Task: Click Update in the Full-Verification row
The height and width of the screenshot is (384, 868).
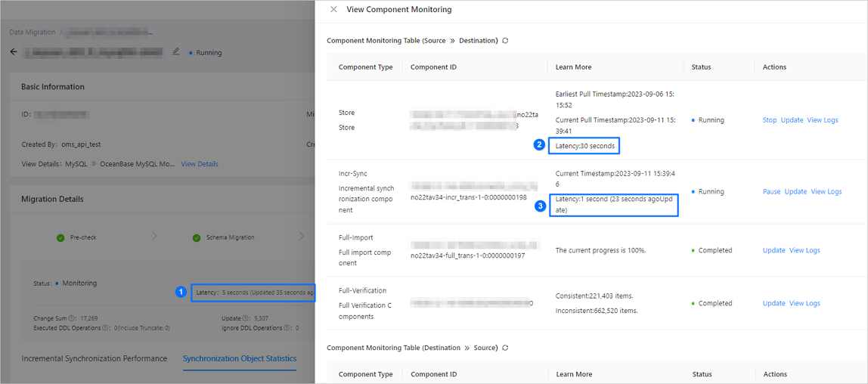Action: [x=773, y=304]
